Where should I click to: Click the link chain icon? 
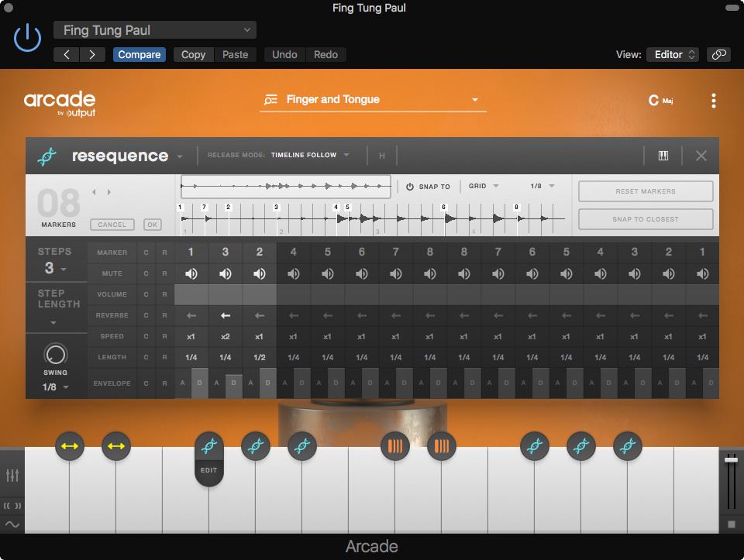[x=719, y=55]
